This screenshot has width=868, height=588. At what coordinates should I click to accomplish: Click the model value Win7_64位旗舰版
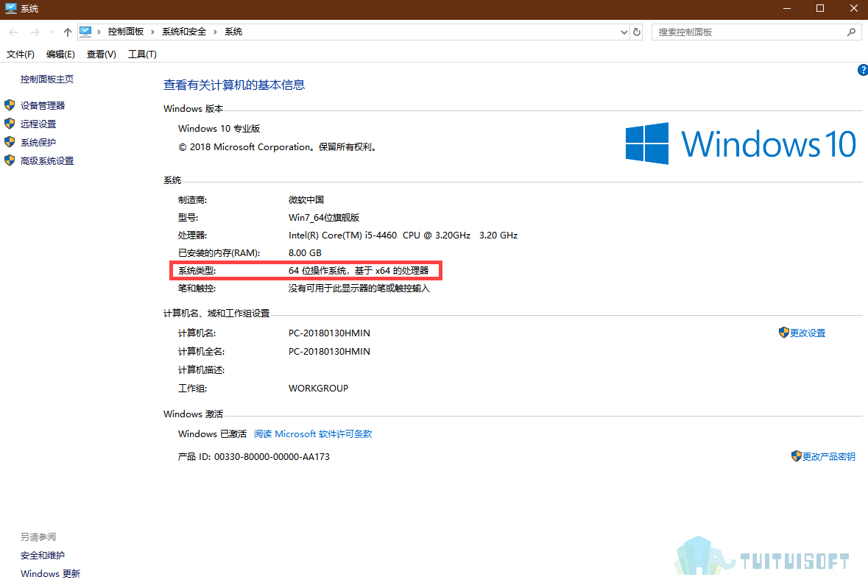tap(324, 217)
